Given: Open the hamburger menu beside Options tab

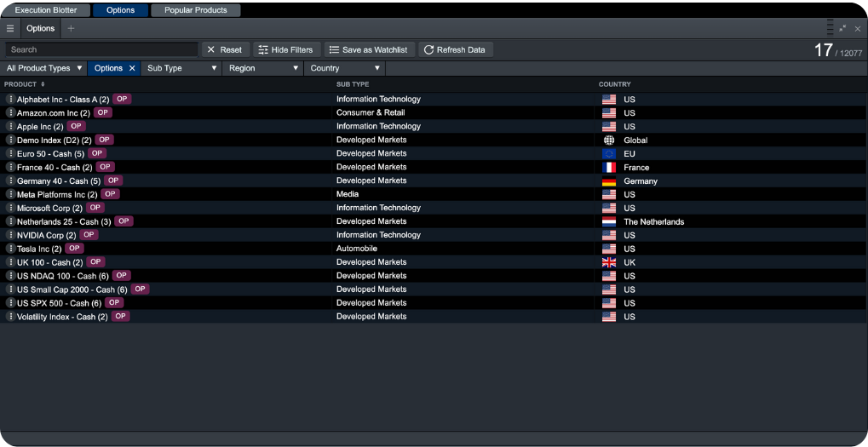Looking at the screenshot, I should (x=10, y=28).
